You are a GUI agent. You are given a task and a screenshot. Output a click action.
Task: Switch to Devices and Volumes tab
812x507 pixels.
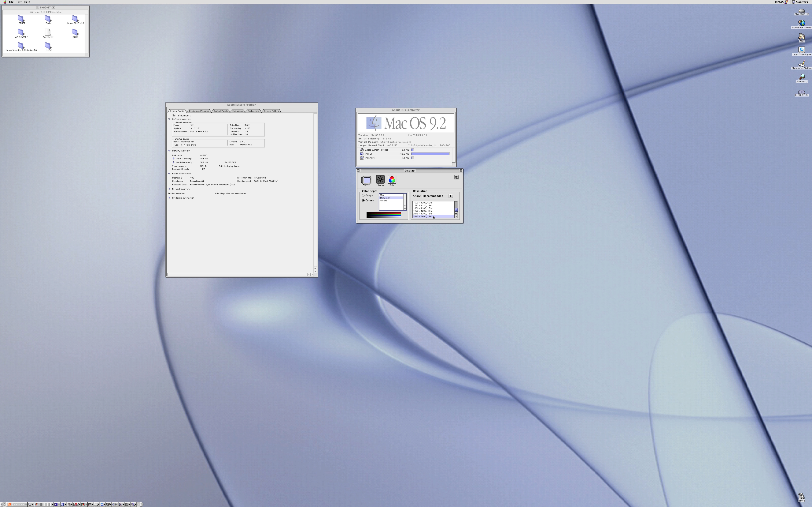[199, 111]
